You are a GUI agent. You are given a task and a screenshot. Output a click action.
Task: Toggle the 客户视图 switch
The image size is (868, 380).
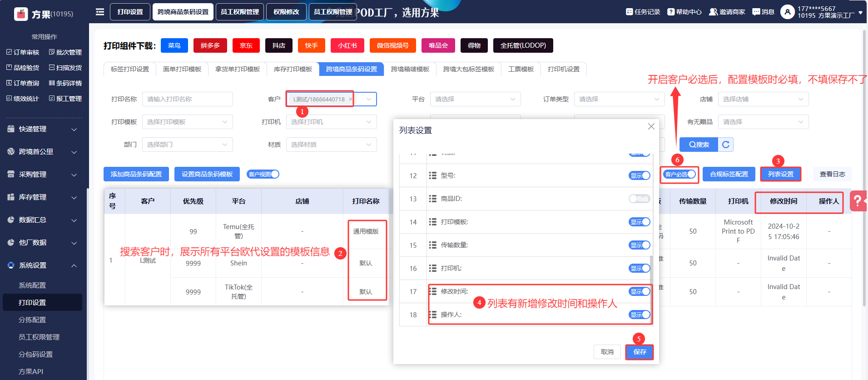coord(263,174)
